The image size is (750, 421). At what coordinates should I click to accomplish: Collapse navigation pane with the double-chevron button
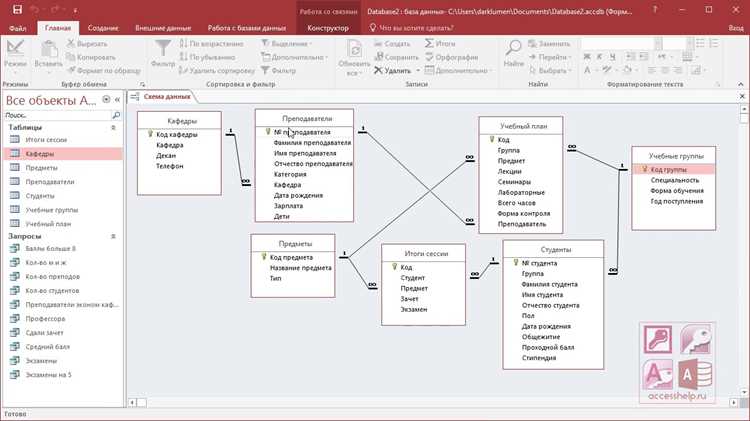(117, 100)
